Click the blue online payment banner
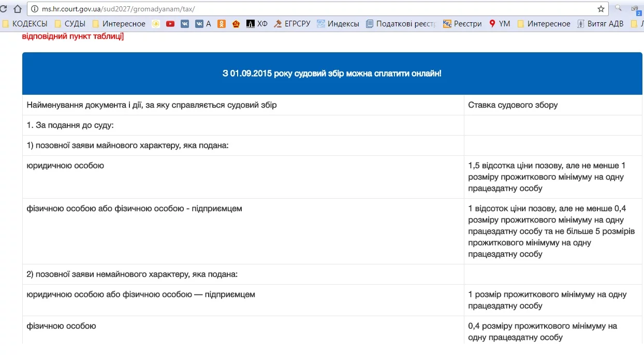The image size is (644, 355). pos(332,73)
